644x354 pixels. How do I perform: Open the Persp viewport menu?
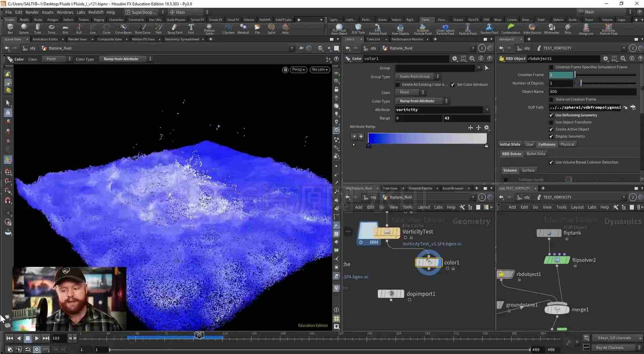click(x=298, y=70)
